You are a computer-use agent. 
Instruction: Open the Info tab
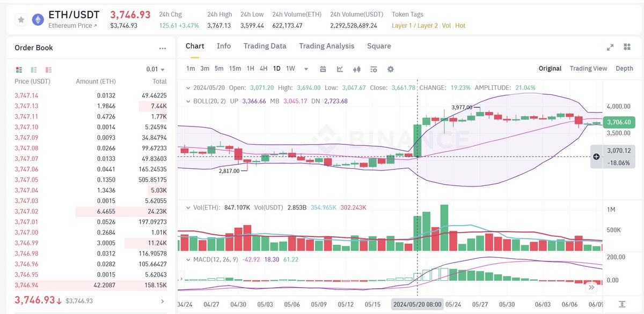click(x=224, y=46)
